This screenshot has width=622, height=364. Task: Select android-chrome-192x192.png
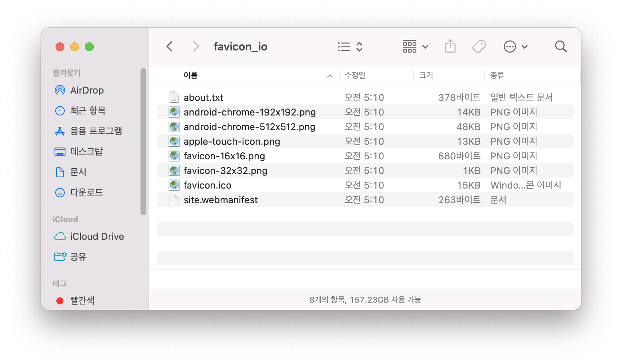click(x=365, y=112)
